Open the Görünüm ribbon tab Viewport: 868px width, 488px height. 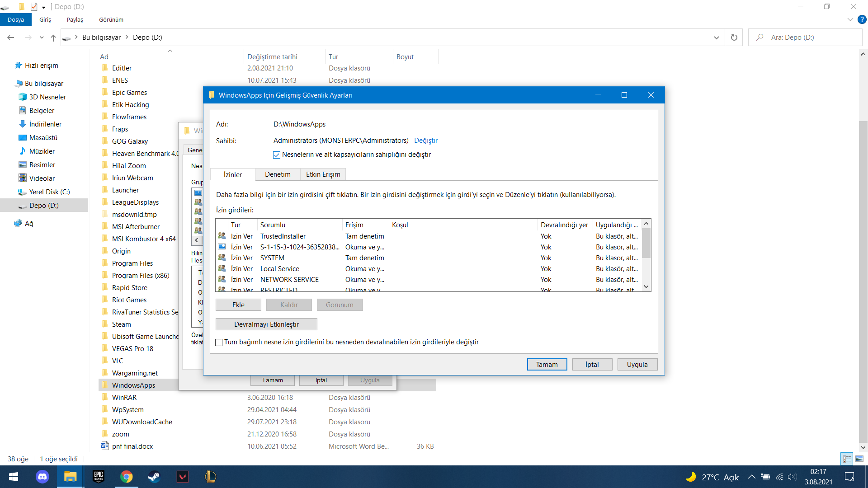pos(111,19)
